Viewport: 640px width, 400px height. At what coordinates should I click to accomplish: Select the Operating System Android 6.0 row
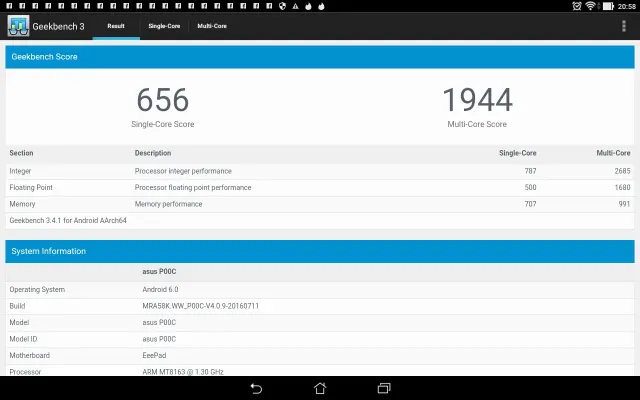click(x=320, y=290)
